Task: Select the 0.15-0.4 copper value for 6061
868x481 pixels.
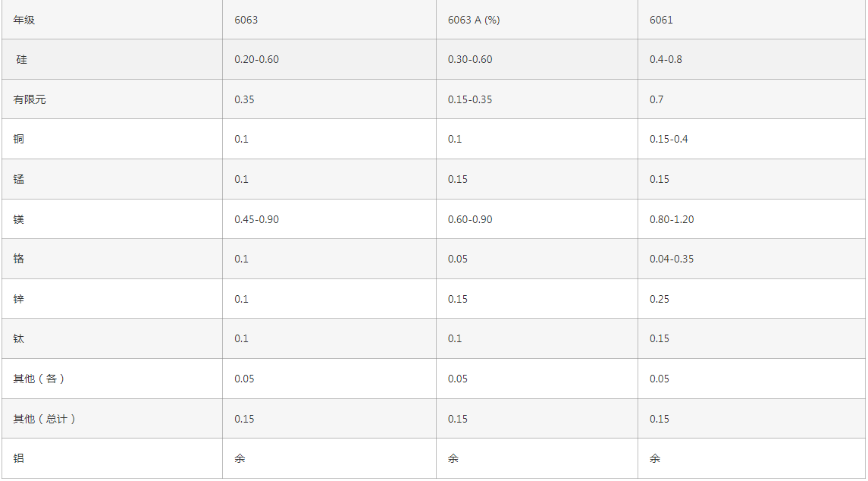Action: tap(669, 139)
